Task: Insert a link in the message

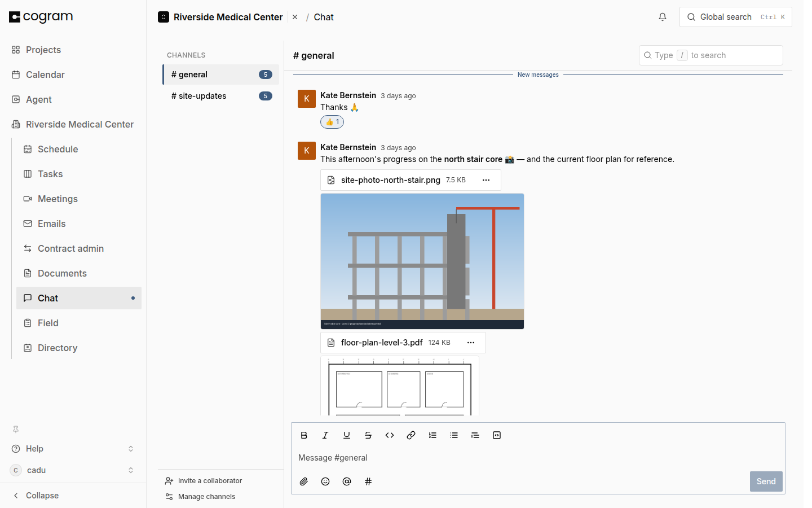Action: pyautogui.click(x=411, y=435)
